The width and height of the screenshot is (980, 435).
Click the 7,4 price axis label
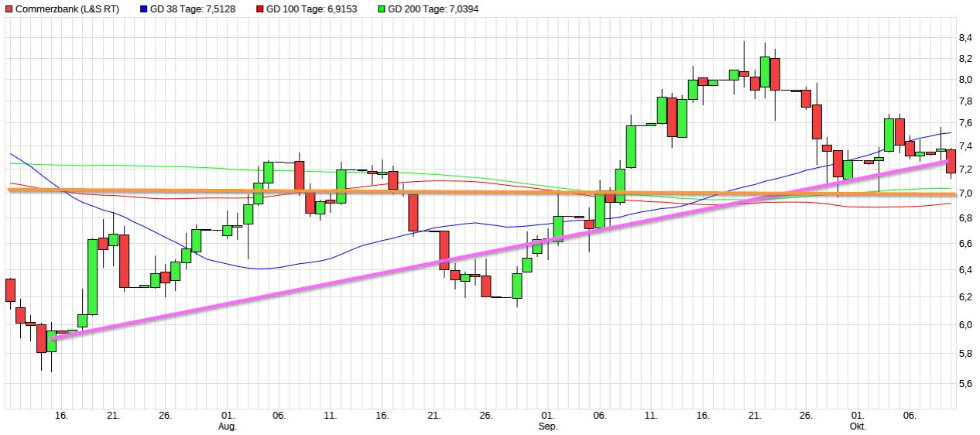tap(966, 146)
